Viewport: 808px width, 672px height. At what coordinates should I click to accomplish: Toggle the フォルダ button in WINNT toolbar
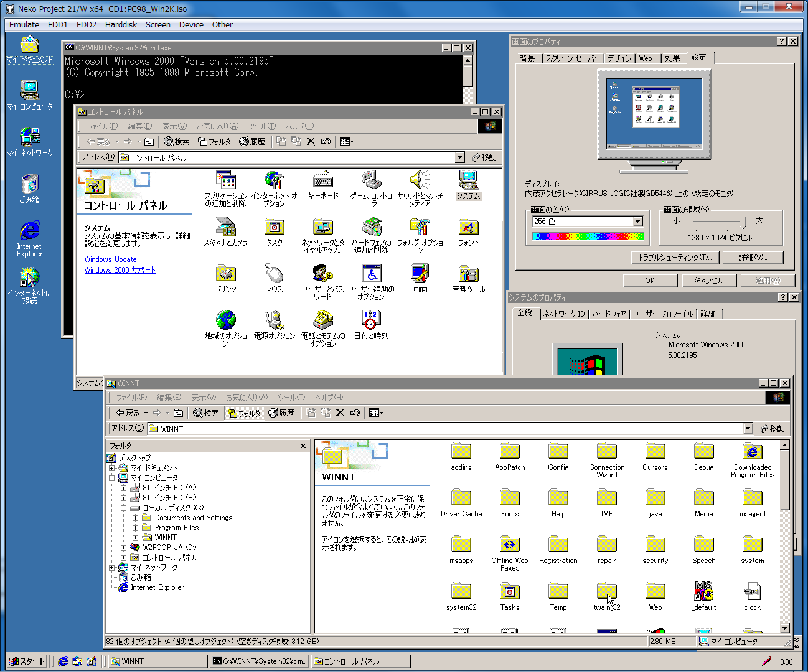[244, 413]
